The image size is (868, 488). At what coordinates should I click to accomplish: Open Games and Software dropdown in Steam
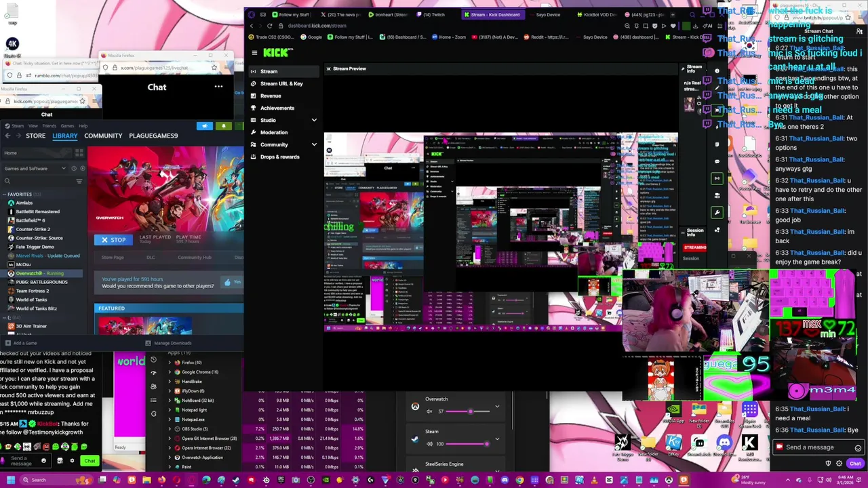(x=35, y=168)
